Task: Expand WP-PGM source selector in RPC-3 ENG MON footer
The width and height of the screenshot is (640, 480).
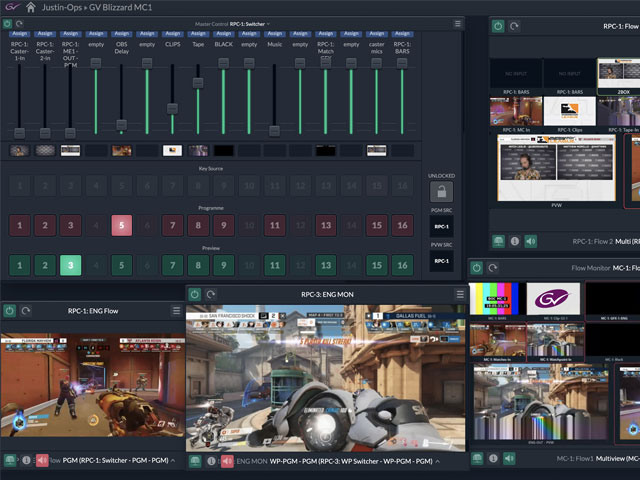Action: (437, 461)
